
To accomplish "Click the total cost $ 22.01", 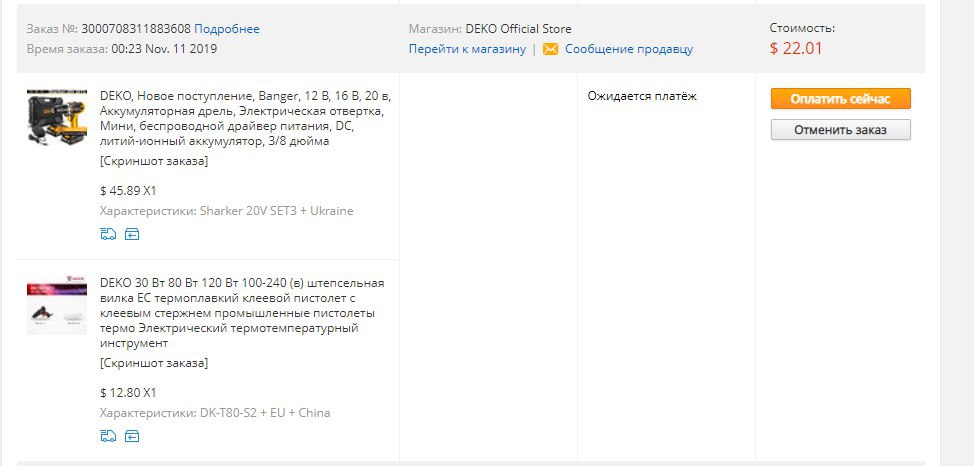I will [796, 48].
